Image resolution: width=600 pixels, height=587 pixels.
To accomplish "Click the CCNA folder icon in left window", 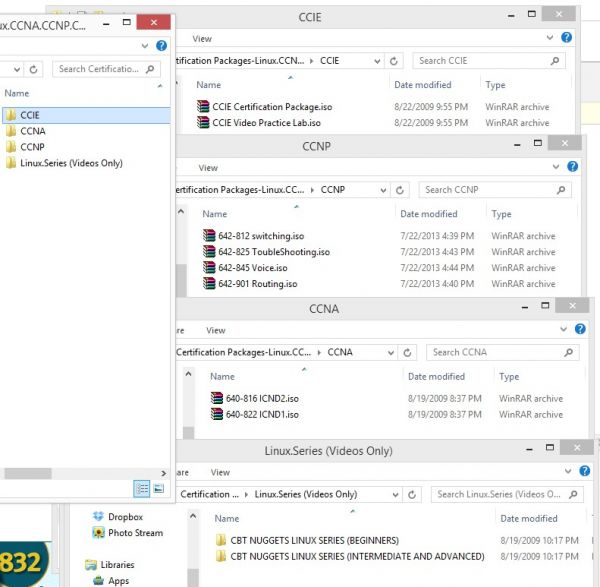I will pos(11,131).
